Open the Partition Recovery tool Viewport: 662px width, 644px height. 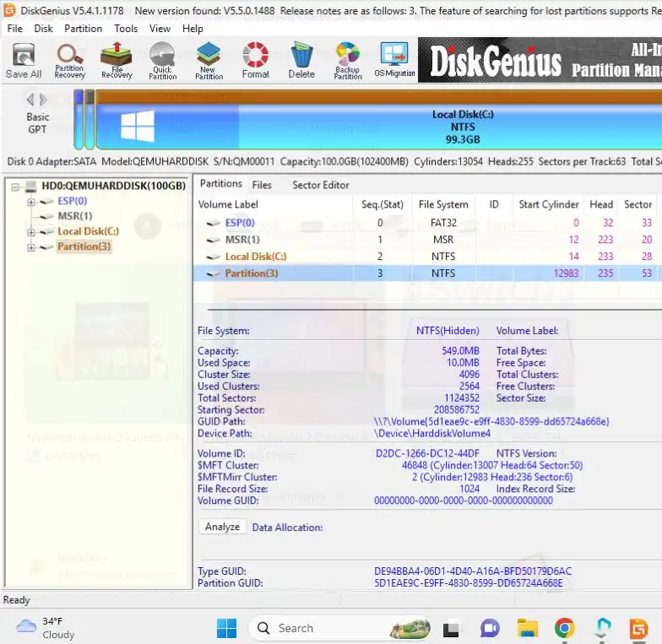[69, 61]
